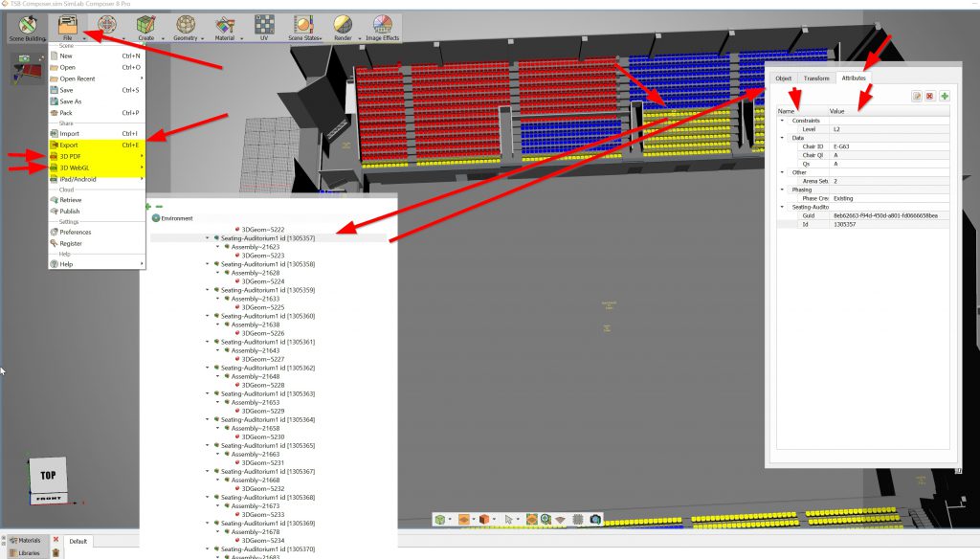Collapse Seating-Auditorium1 id [1305357] tree node
This screenshot has height=559, width=980.
tap(208, 237)
